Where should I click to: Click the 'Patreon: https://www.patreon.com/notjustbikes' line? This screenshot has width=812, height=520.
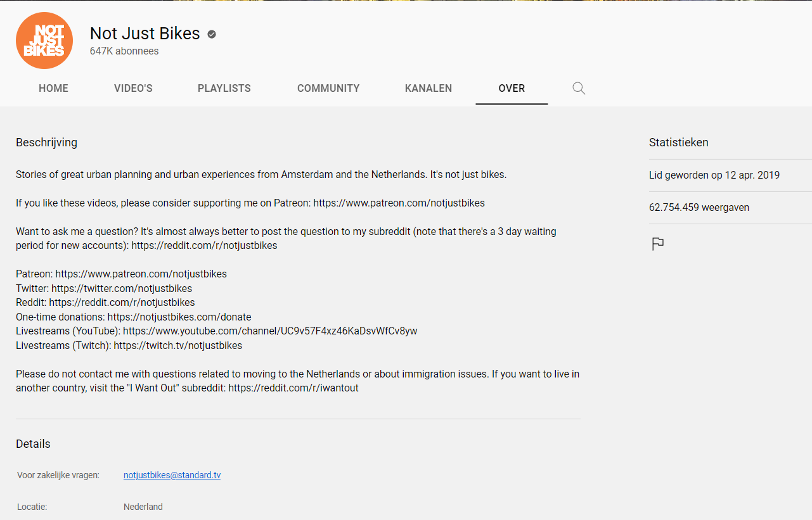pyautogui.click(x=121, y=274)
